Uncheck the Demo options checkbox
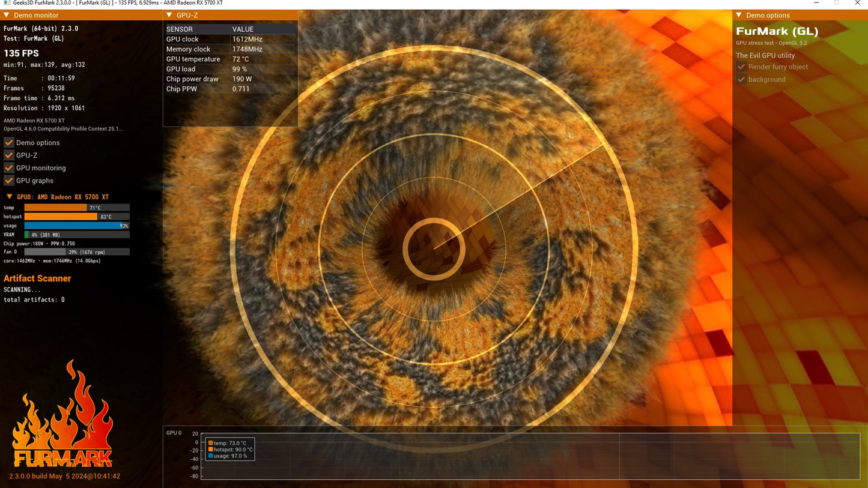Viewport: 868px width, 488px height. click(x=9, y=143)
